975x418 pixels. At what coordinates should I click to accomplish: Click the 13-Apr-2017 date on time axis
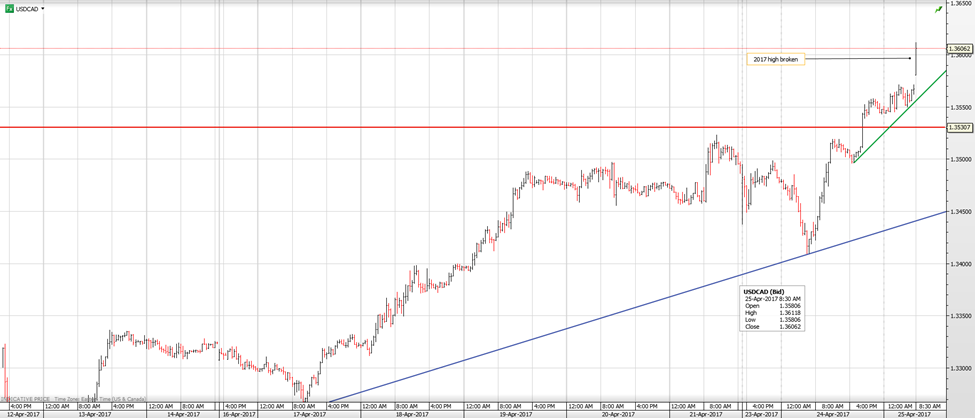point(94,413)
